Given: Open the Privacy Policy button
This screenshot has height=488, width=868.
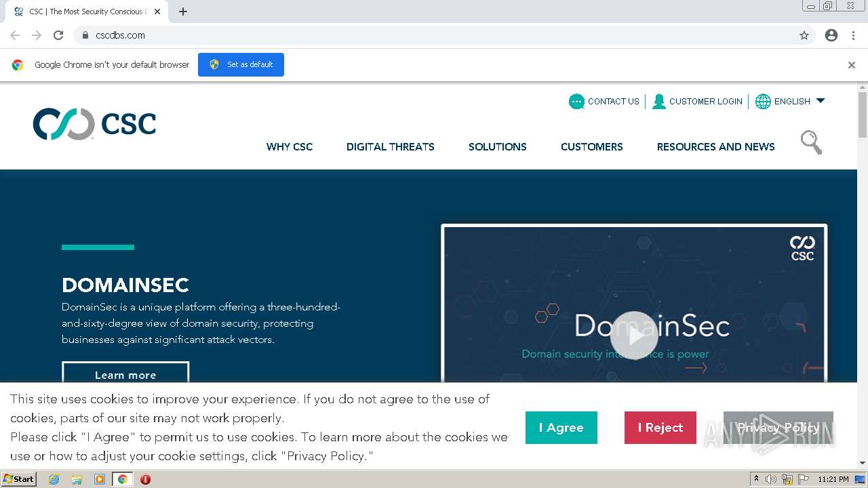Looking at the screenshot, I should [x=778, y=428].
